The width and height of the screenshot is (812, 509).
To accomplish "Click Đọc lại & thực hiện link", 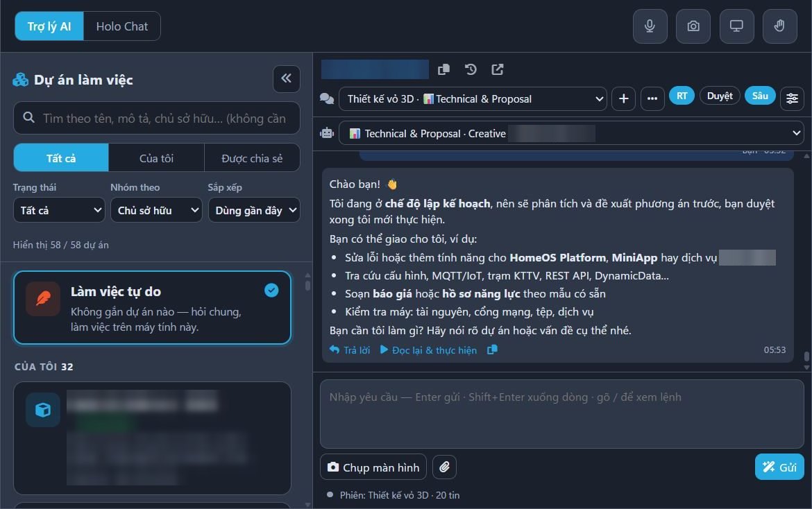I will click(428, 350).
